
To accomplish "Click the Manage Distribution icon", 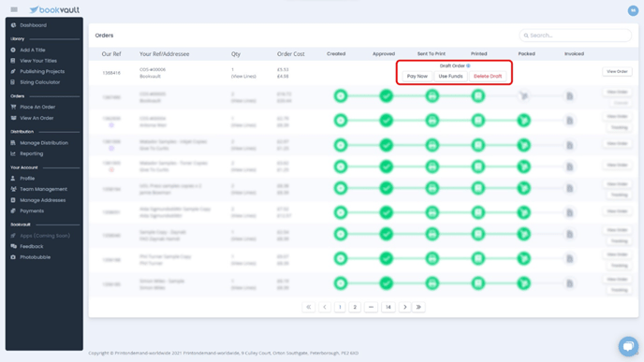I will click(x=13, y=143).
